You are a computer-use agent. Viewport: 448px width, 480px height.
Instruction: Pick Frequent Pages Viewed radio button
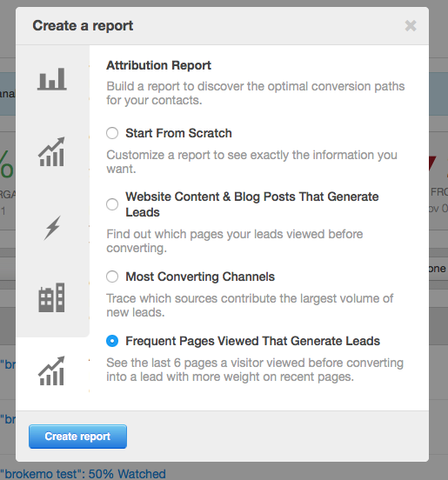point(112,341)
